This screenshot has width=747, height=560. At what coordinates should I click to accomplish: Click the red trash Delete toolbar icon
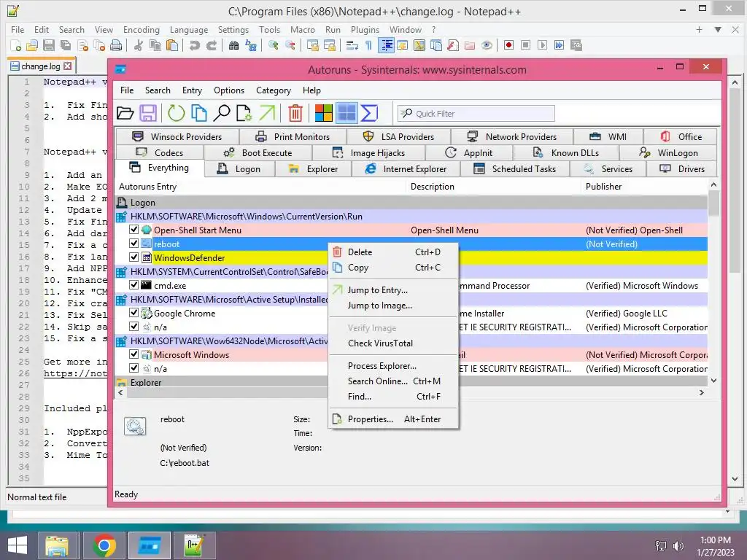pos(295,113)
